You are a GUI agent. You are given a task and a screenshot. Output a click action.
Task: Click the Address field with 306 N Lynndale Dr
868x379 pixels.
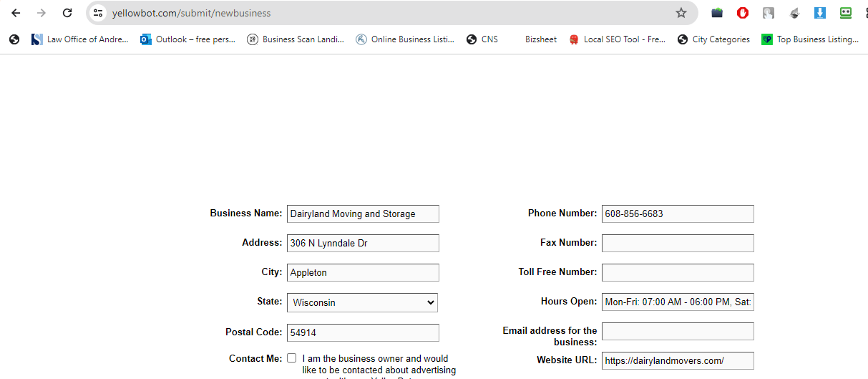(x=363, y=243)
